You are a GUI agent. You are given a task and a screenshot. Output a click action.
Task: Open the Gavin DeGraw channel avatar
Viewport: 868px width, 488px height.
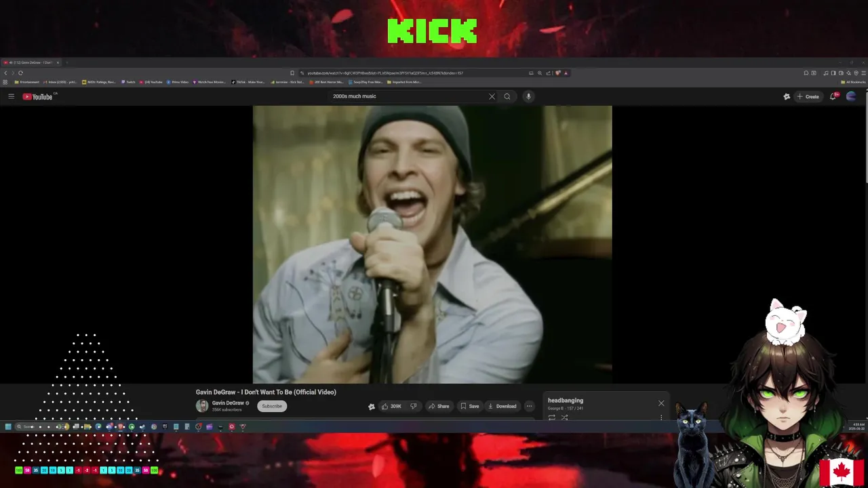click(x=202, y=406)
